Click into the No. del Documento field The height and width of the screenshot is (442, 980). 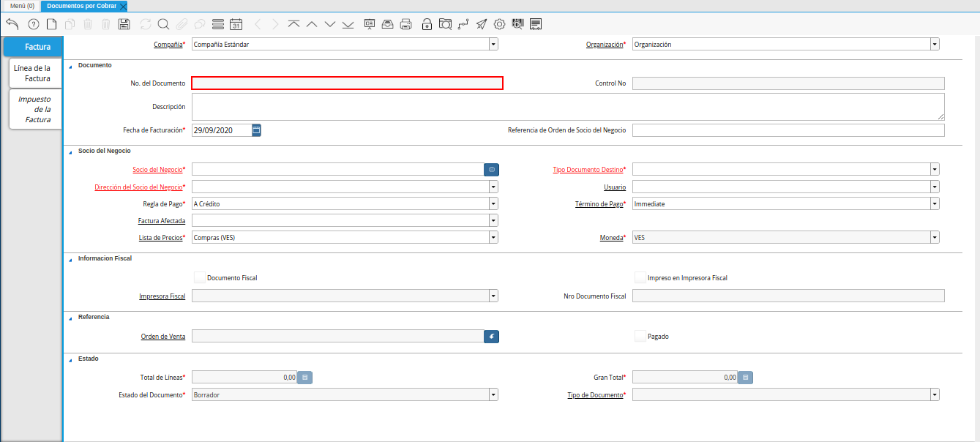click(347, 83)
